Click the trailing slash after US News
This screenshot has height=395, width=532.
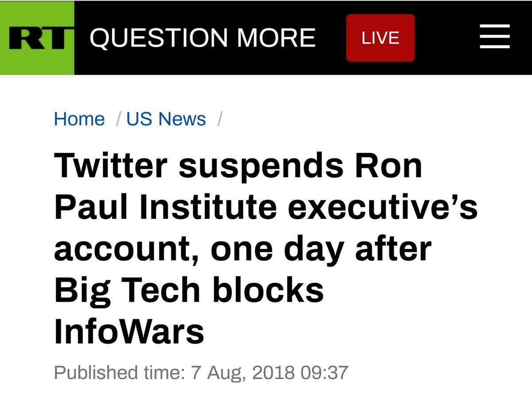[219, 119]
